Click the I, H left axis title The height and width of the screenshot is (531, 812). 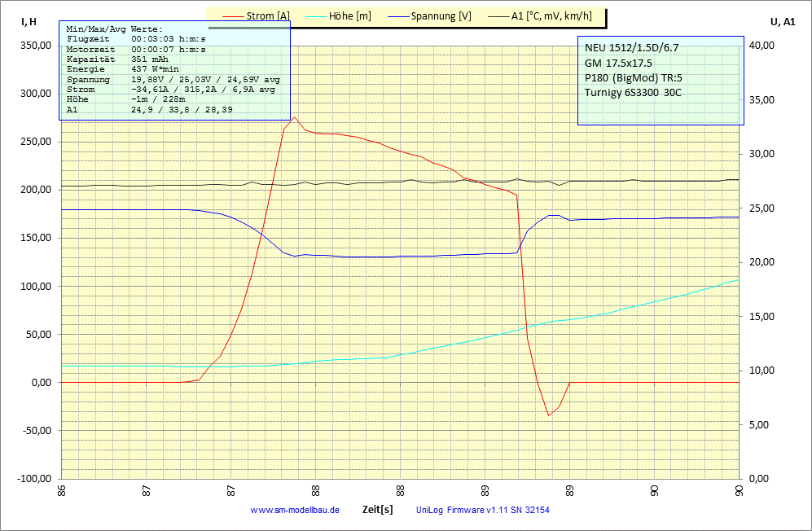click(x=29, y=22)
